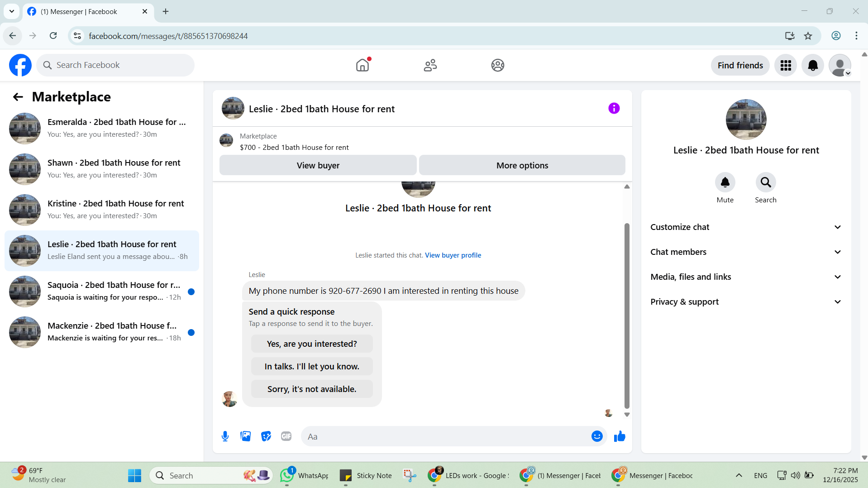Open conversation information purple icon
This screenshot has width=868, height=488.
pyautogui.click(x=614, y=108)
